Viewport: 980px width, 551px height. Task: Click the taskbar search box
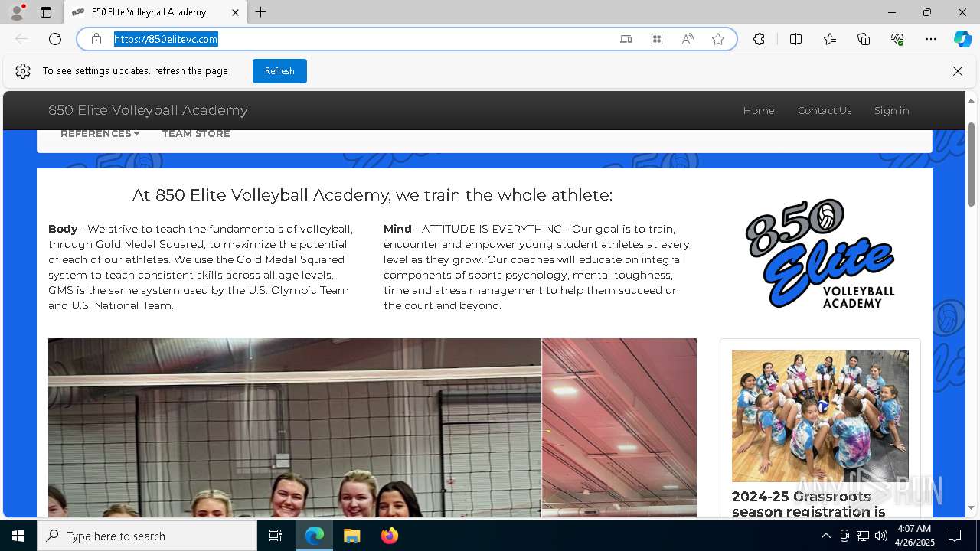pos(147,536)
